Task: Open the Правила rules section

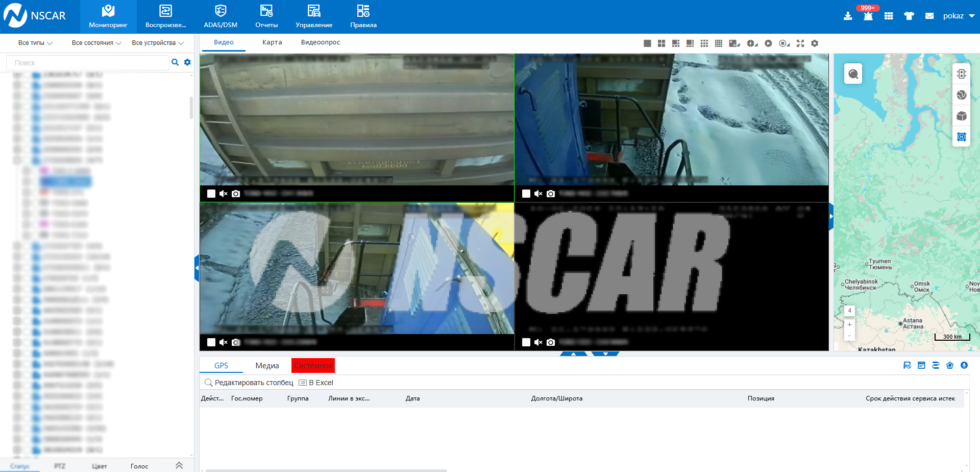Action: [x=363, y=17]
